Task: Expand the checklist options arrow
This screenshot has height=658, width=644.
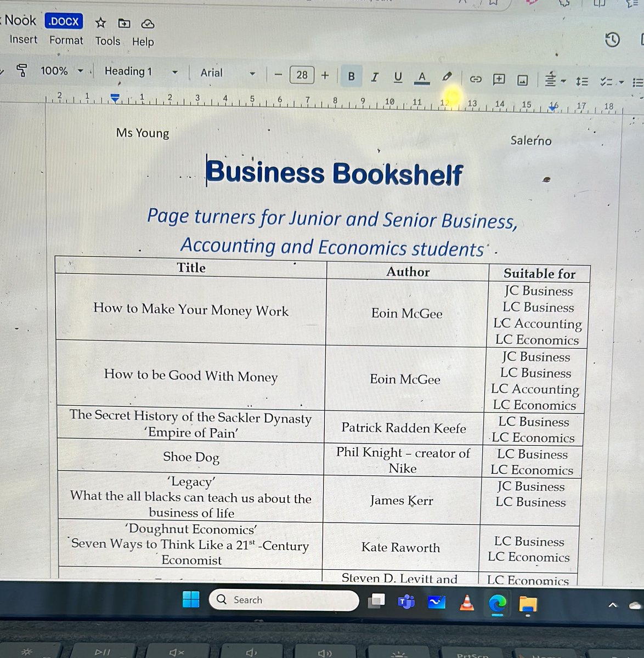Action: (622, 82)
